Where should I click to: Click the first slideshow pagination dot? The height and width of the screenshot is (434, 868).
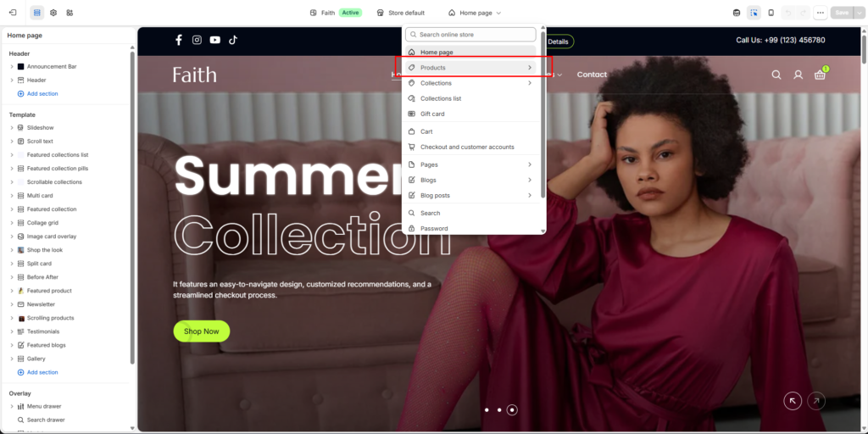point(487,410)
